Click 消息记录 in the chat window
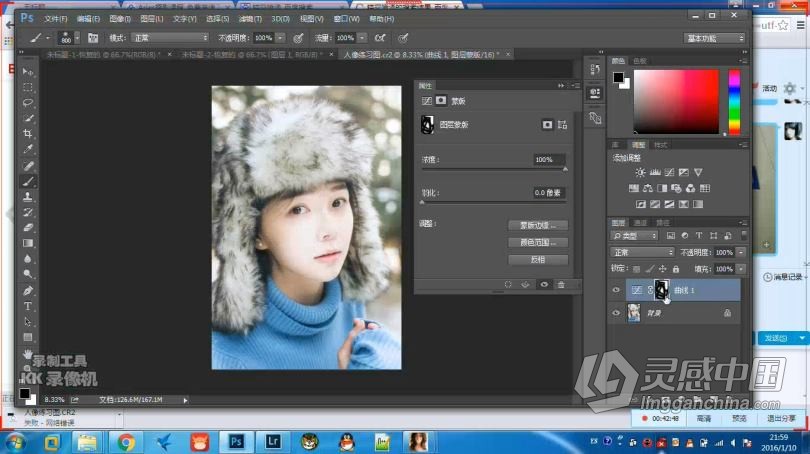 786,277
